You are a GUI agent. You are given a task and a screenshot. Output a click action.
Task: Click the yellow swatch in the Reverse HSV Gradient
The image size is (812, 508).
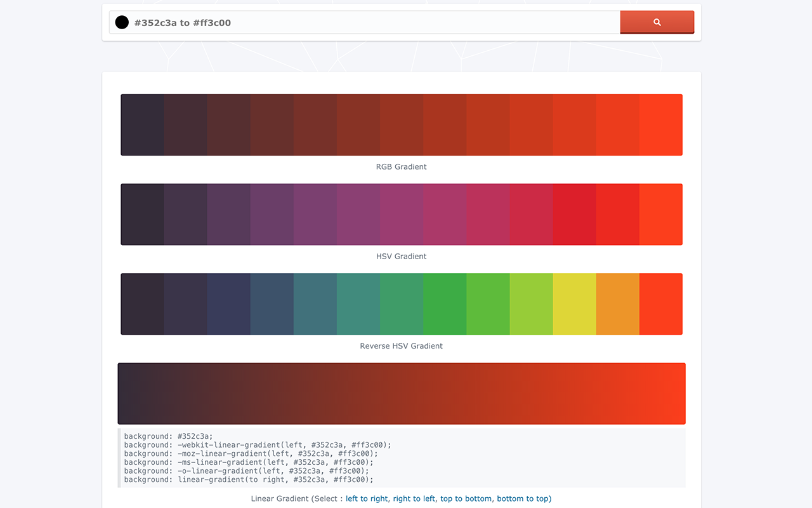(x=574, y=304)
